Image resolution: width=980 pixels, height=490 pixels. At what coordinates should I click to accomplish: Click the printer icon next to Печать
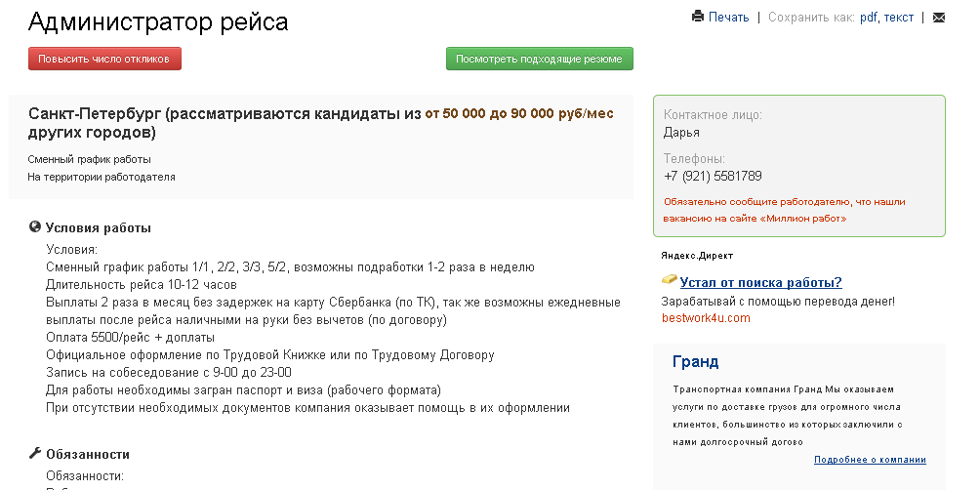point(698,17)
